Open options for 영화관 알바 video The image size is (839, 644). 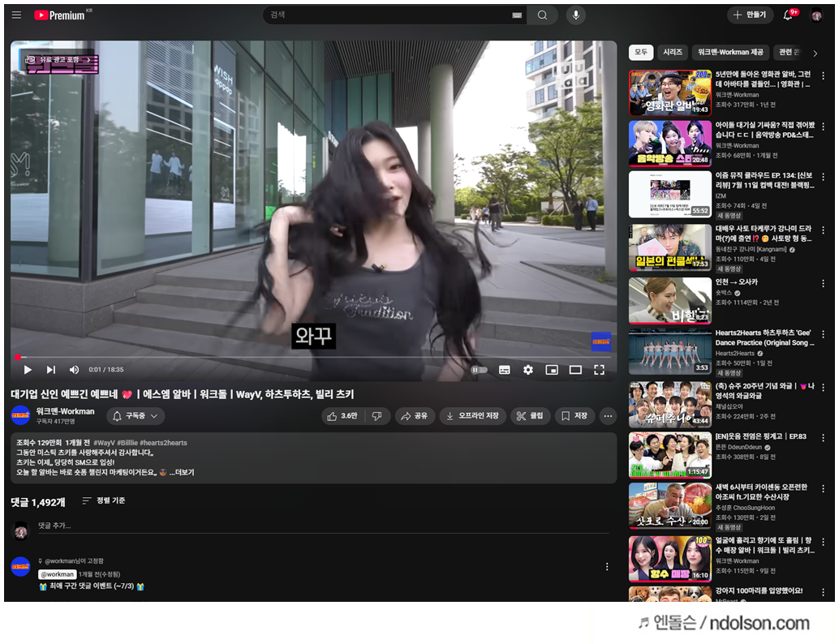pyautogui.click(x=823, y=76)
